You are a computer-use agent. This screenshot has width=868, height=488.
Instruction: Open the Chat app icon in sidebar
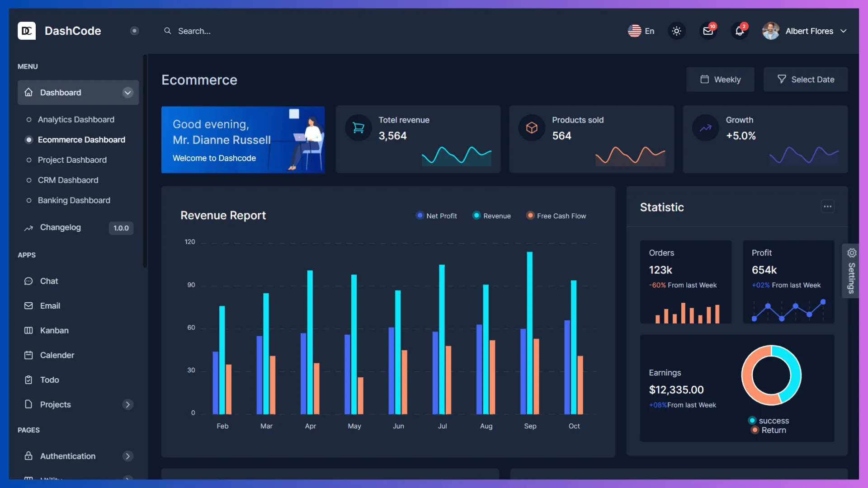[x=28, y=281]
